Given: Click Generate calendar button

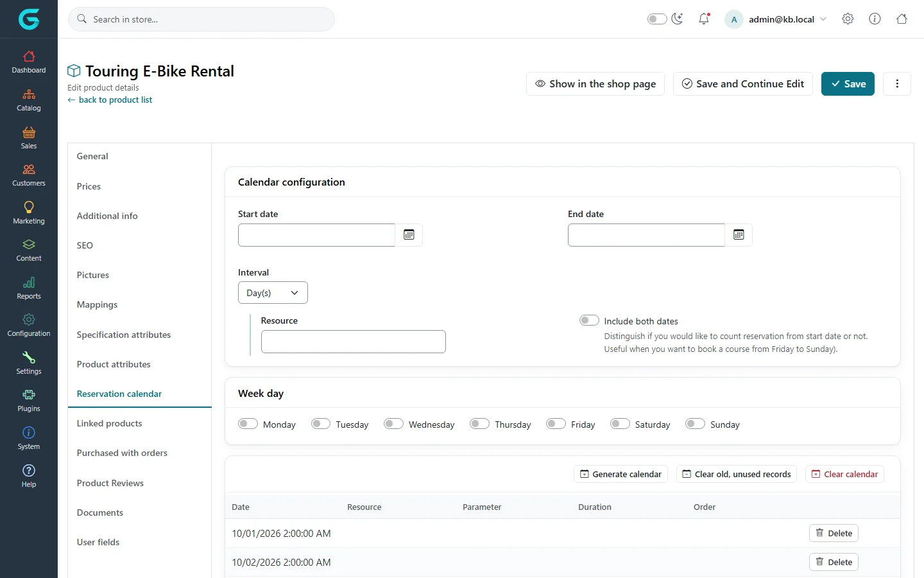Looking at the screenshot, I should pos(620,474).
